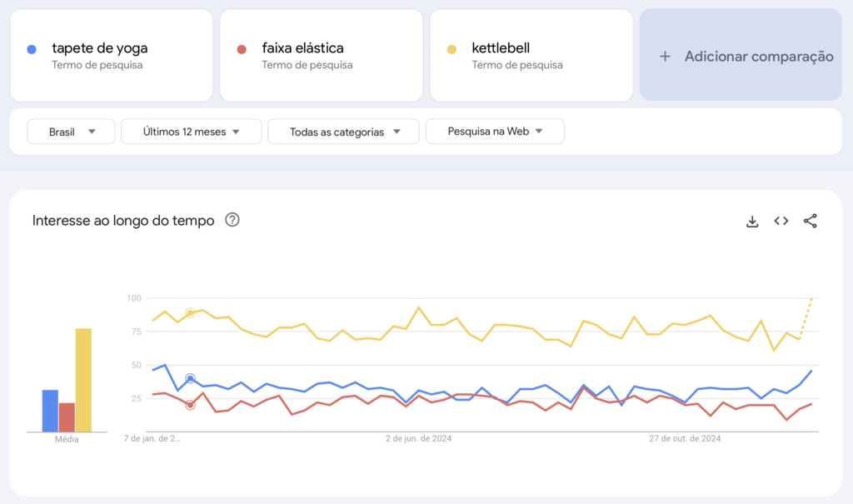Open help for Interesse ao longo do tempo
Image resolution: width=853 pixels, height=504 pixels.
coord(232,220)
